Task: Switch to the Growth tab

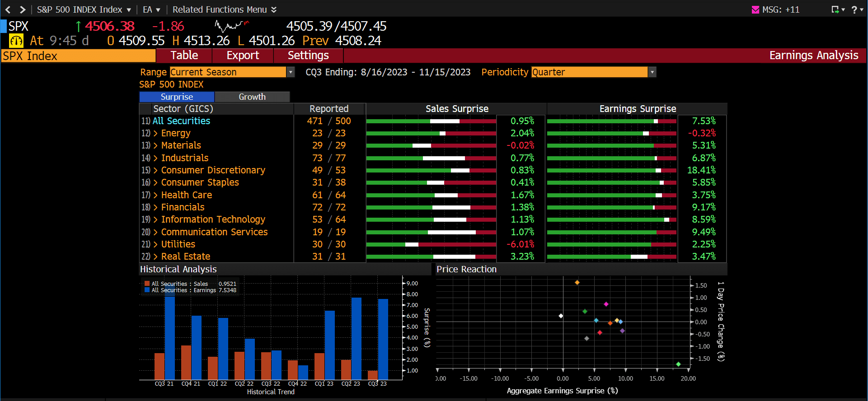Action: 252,97
